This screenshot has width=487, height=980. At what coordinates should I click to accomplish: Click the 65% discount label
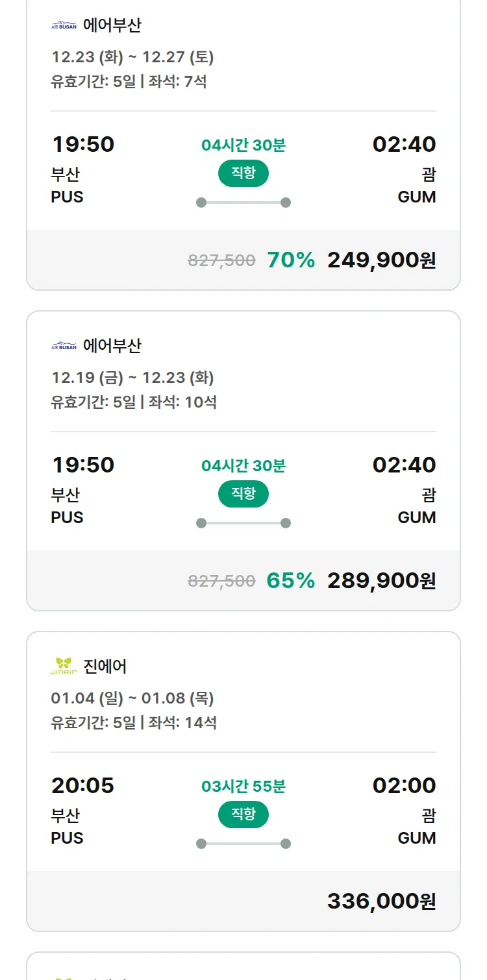point(291,581)
